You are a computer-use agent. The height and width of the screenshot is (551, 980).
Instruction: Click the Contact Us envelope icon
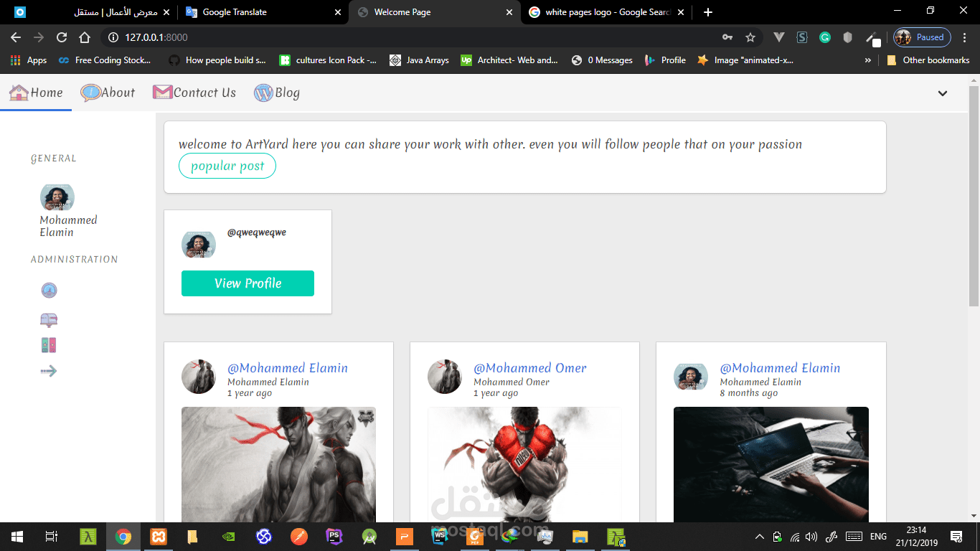(163, 93)
